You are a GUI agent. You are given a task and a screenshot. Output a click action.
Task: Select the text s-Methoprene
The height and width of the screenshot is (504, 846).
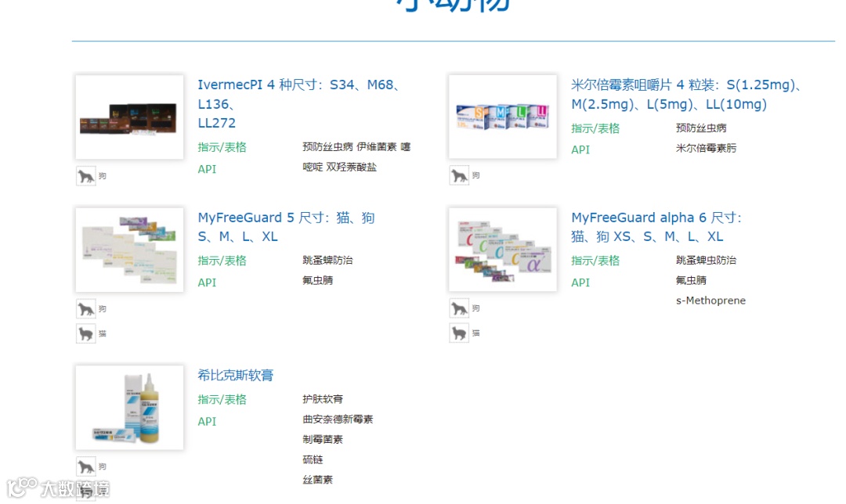tap(710, 301)
